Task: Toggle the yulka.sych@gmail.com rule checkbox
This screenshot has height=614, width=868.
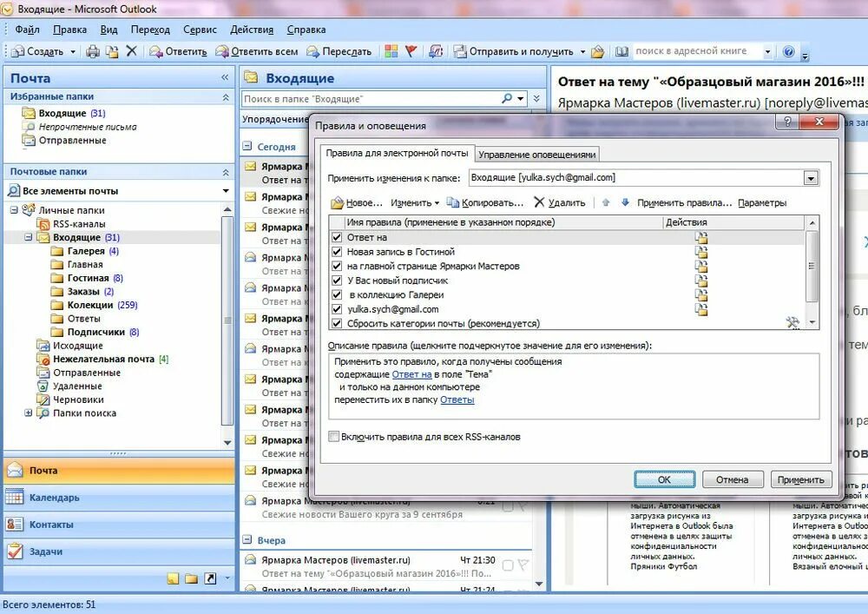Action: [x=337, y=309]
